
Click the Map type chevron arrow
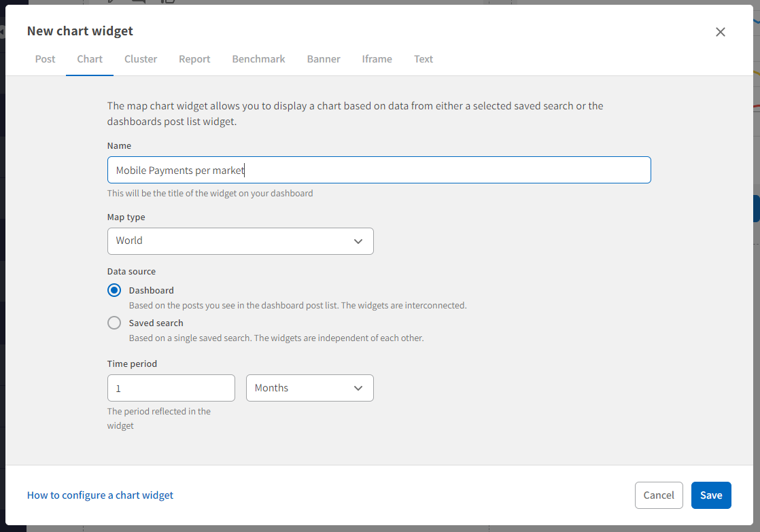click(358, 241)
